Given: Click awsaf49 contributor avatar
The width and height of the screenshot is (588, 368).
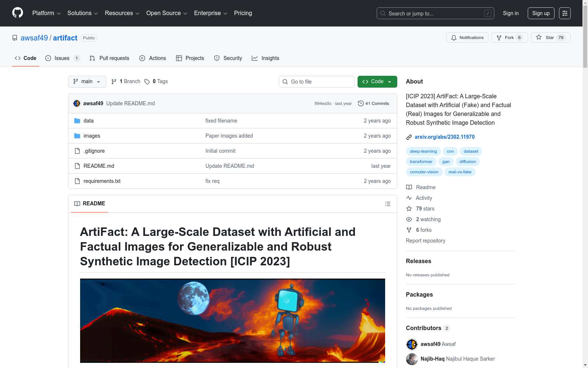Looking at the screenshot, I should pyautogui.click(x=412, y=344).
